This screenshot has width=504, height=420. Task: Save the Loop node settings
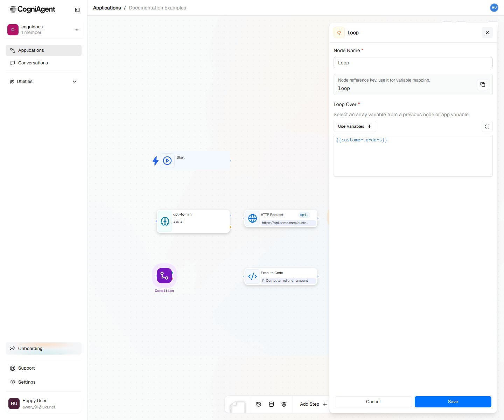[x=453, y=402]
